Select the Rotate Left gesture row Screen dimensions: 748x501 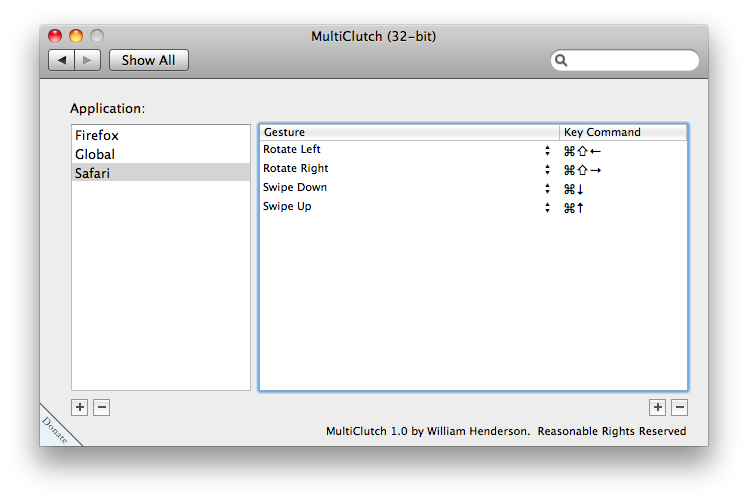(x=474, y=151)
